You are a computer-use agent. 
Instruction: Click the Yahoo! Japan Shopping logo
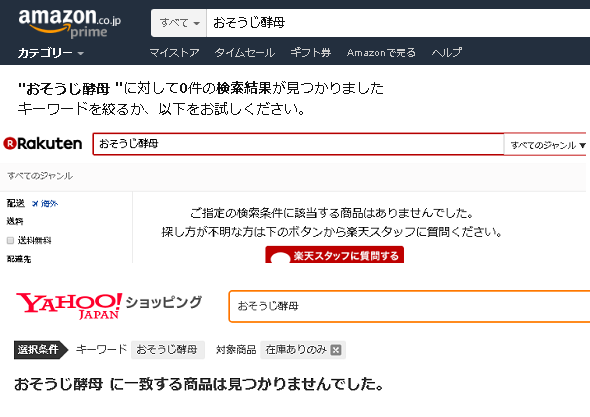[x=109, y=306]
